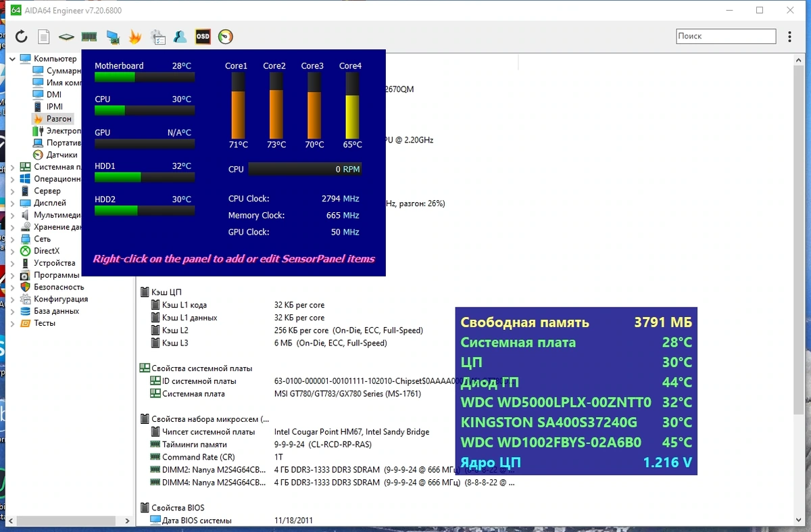The width and height of the screenshot is (811, 532).
Task: Start the flame system stability test icon
Action: click(135, 37)
